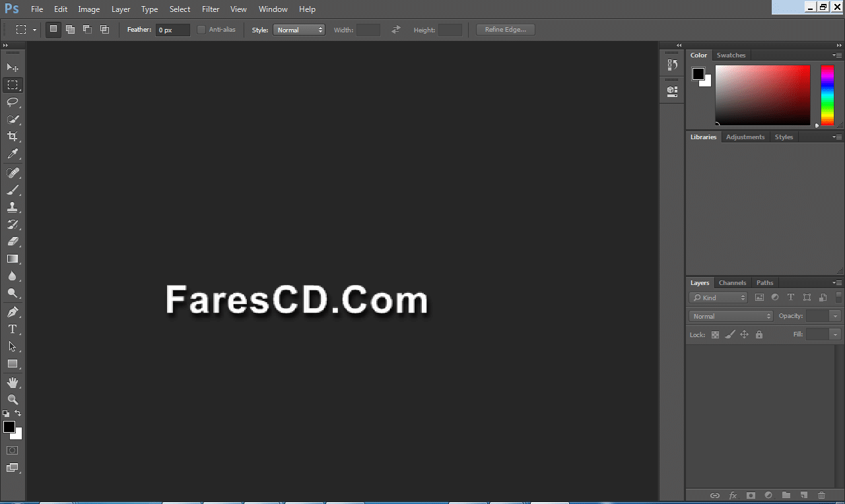Select the Dodge tool
Screen dimensions: 845x504
coord(13,293)
